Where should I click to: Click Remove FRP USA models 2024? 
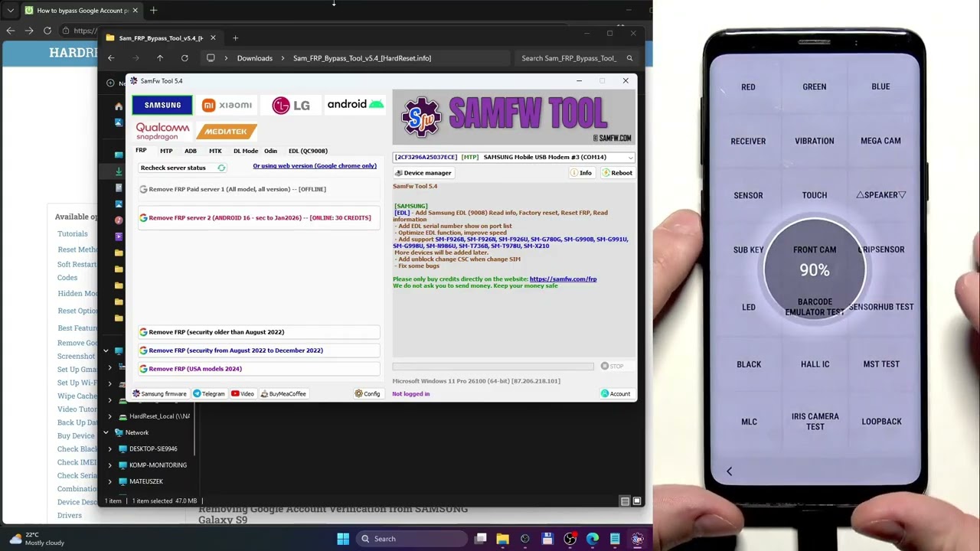260,369
